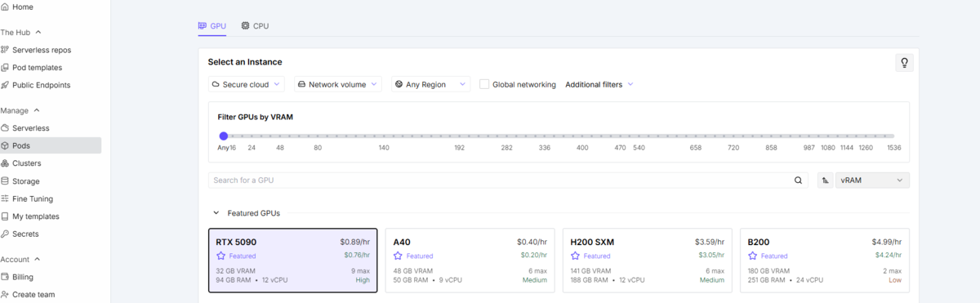Open the vRAM sort dropdown
The width and height of the screenshot is (980, 303).
872,180
